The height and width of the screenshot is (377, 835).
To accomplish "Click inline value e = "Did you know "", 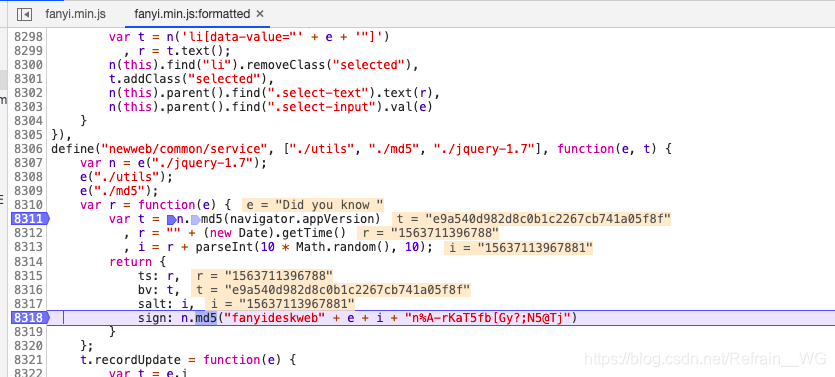I will click(314, 204).
